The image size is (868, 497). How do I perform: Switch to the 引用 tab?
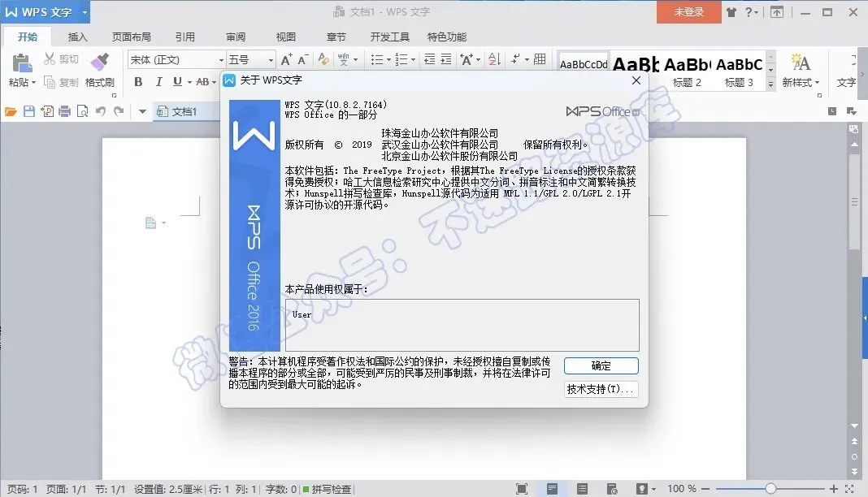(184, 37)
